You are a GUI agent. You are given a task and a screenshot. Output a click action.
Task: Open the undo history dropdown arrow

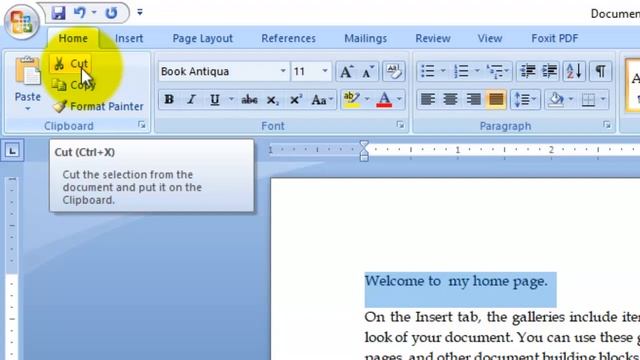(x=94, y=13)
